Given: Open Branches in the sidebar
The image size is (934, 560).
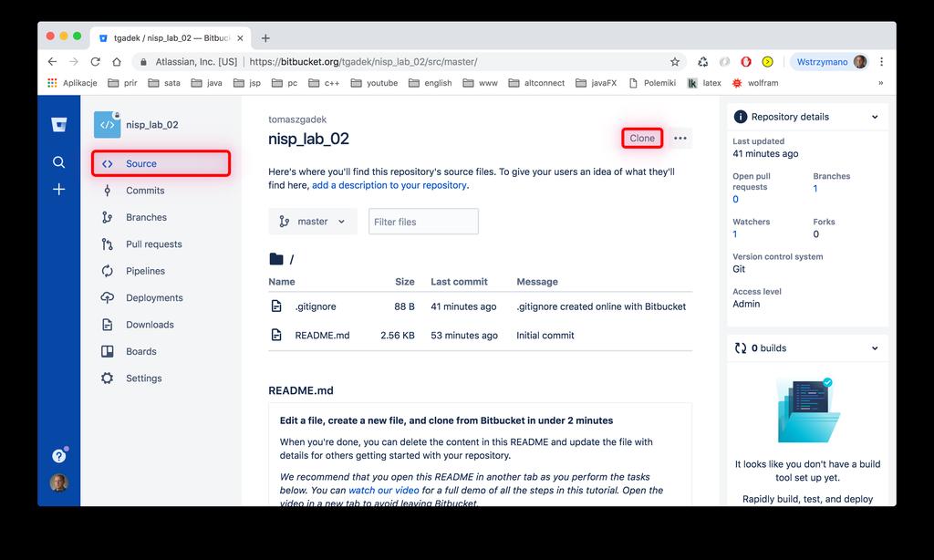Looking at the screenshot, I should [161, 217].
